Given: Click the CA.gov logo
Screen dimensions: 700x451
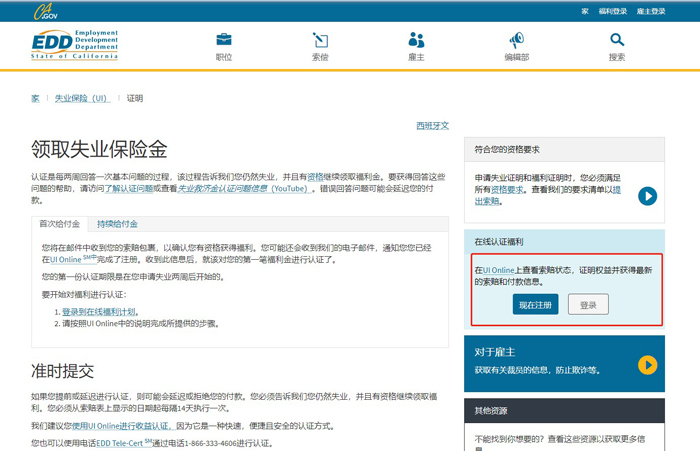Looking at the screenshot, I should [46, 12].
